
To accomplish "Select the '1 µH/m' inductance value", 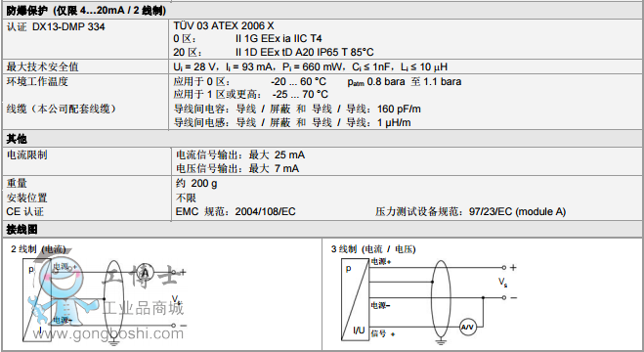I will click(x=394, y=122).
